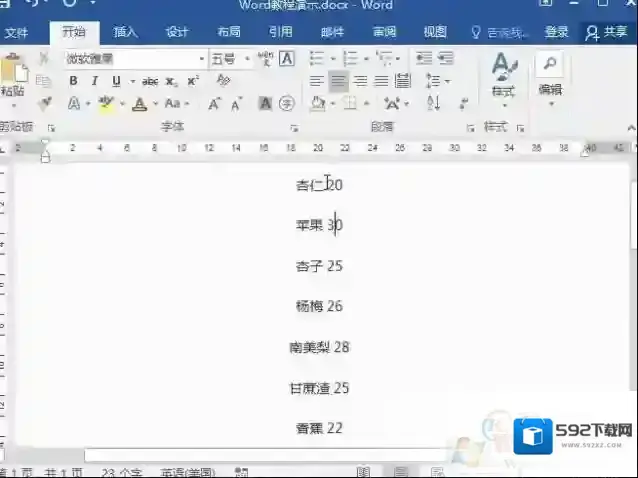Open the 样式 styles gallery
Viewport: 638px width, 478px height.
tap(503, 75)
